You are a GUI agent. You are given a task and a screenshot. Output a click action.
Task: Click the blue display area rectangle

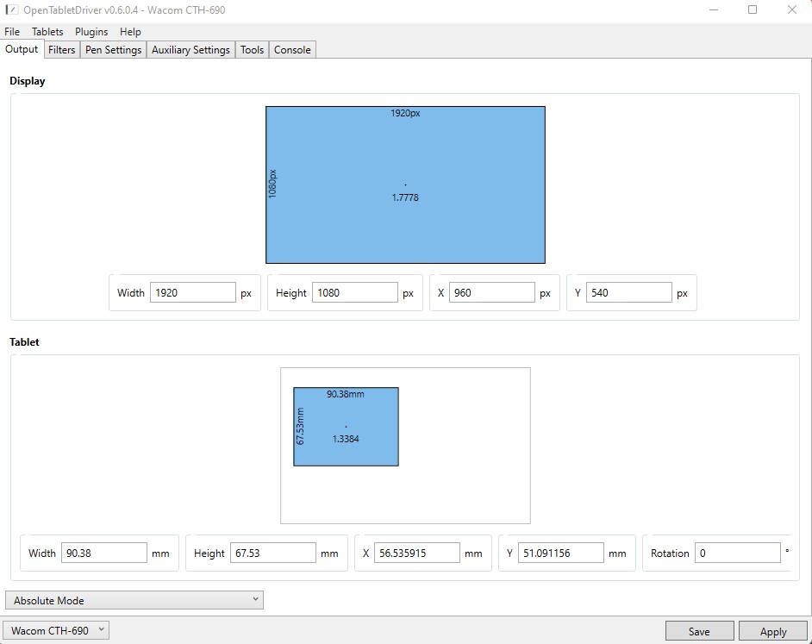(x=405, y=185)
